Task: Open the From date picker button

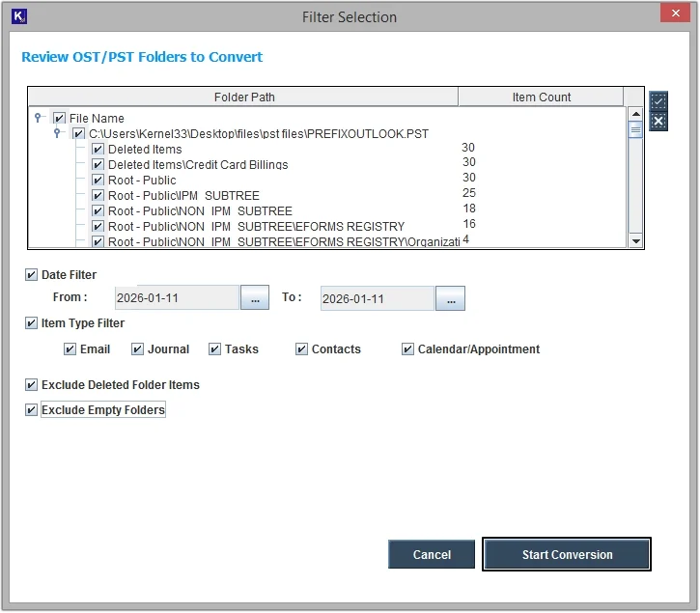Action: [x=255, y=298]
